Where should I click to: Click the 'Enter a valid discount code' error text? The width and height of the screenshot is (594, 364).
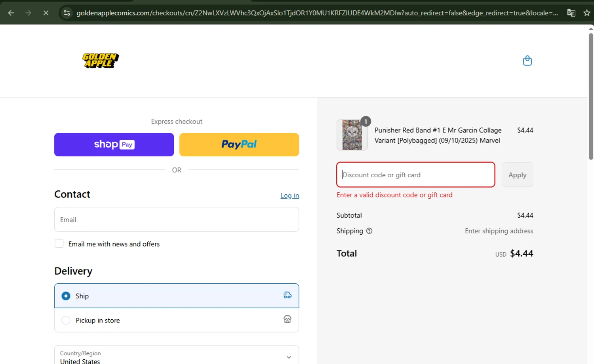pos(394,195)
